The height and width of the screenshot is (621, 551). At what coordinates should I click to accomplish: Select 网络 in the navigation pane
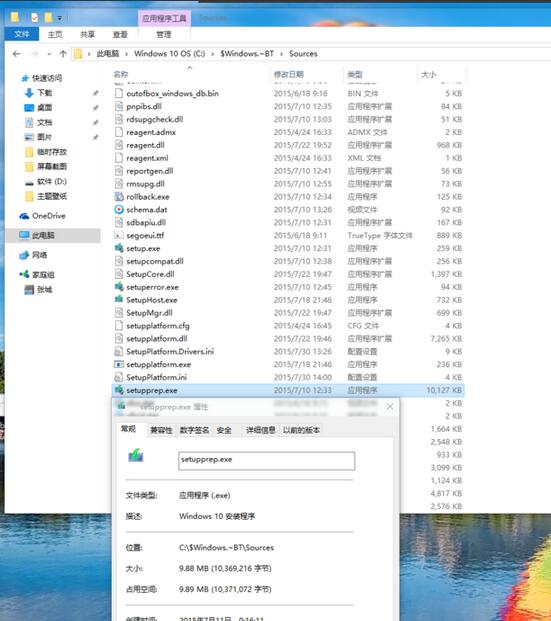(x=39, y=255)
